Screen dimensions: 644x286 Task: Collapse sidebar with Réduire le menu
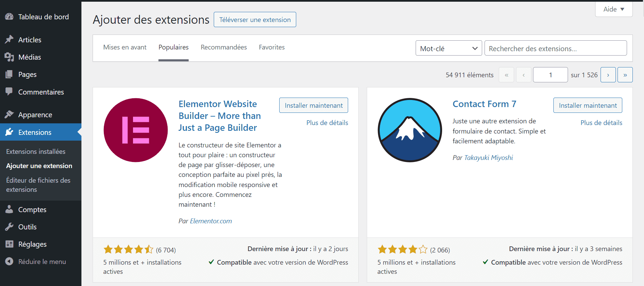(x=41, y=262)
